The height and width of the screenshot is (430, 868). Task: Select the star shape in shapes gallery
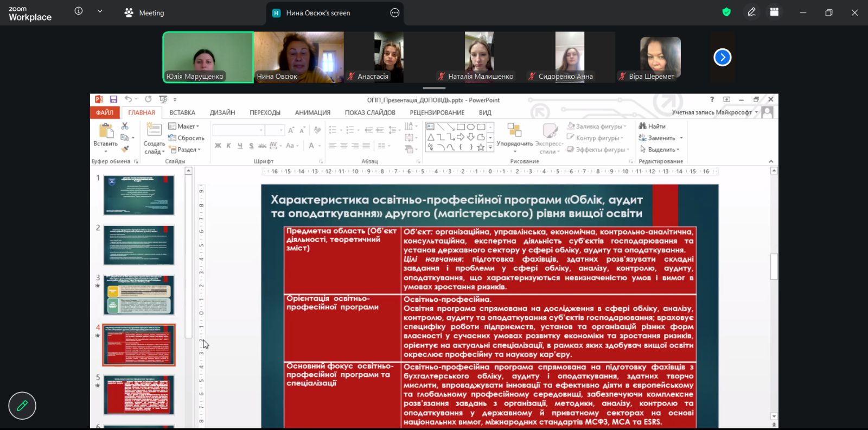[x=481, y=147]
